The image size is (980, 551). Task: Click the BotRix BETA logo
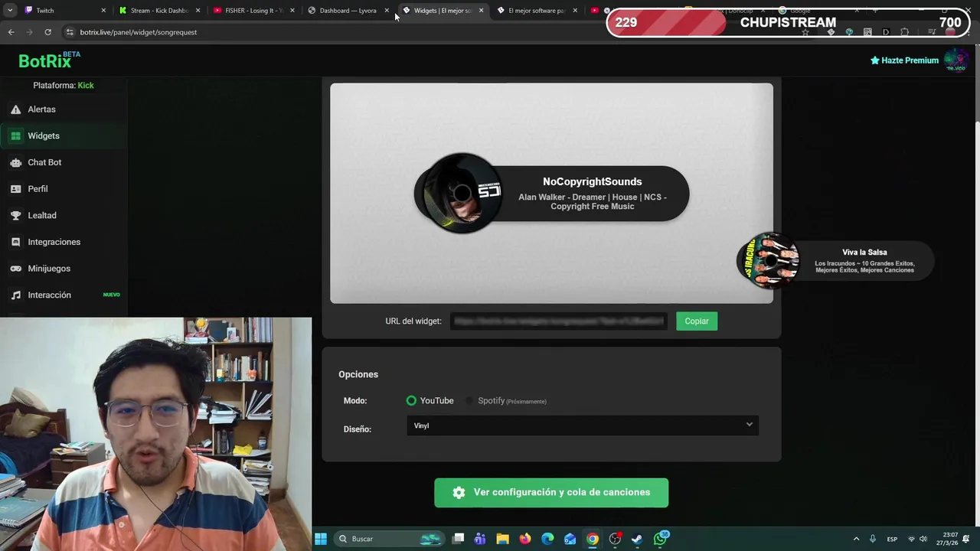(x=49, y=60)
